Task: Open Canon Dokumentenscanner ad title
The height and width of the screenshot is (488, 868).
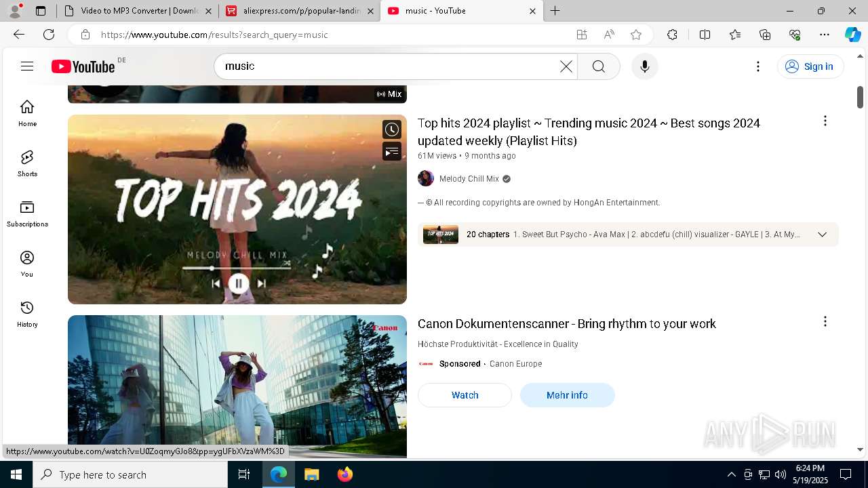Action: tap(567, 324)
